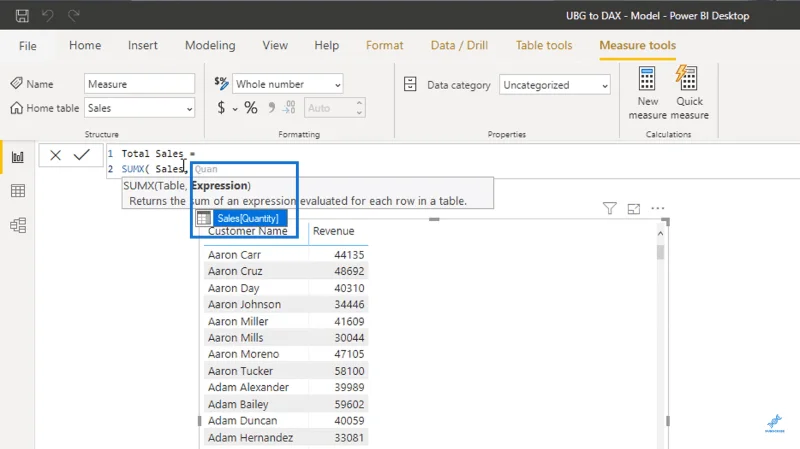This screenshot has width=800, height=449.
Task: Click the Data category icon
Action: coord(410,84)
